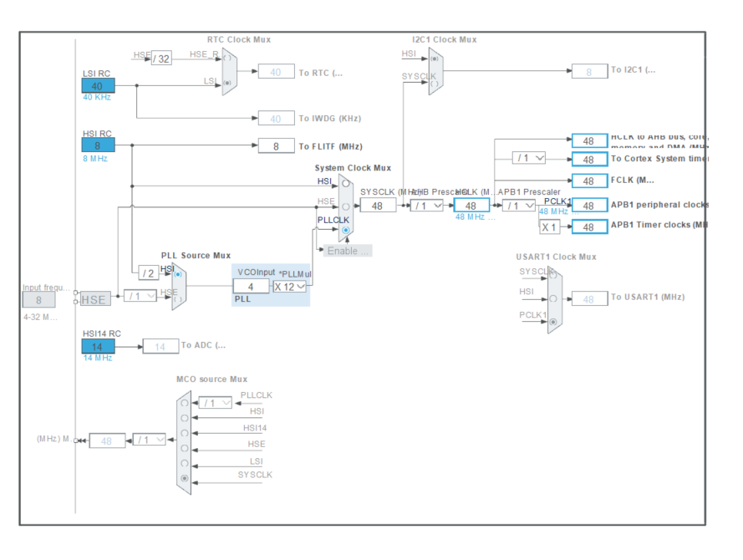
Task: Select LSI radio in MCO source Mux
Action: click(185, 463)
